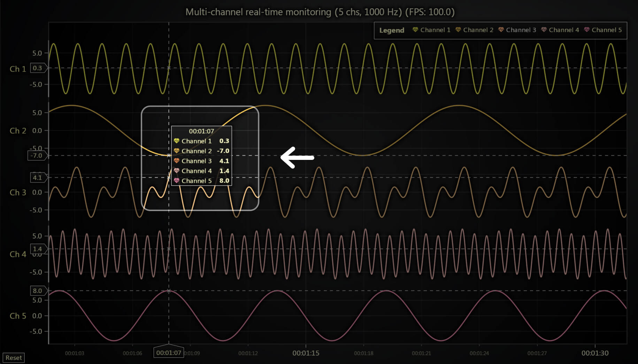Click tooltip Channel 2 value -7.0
Image resolution: width=638 pixels, height=364 pixels.
click(223, 151)
